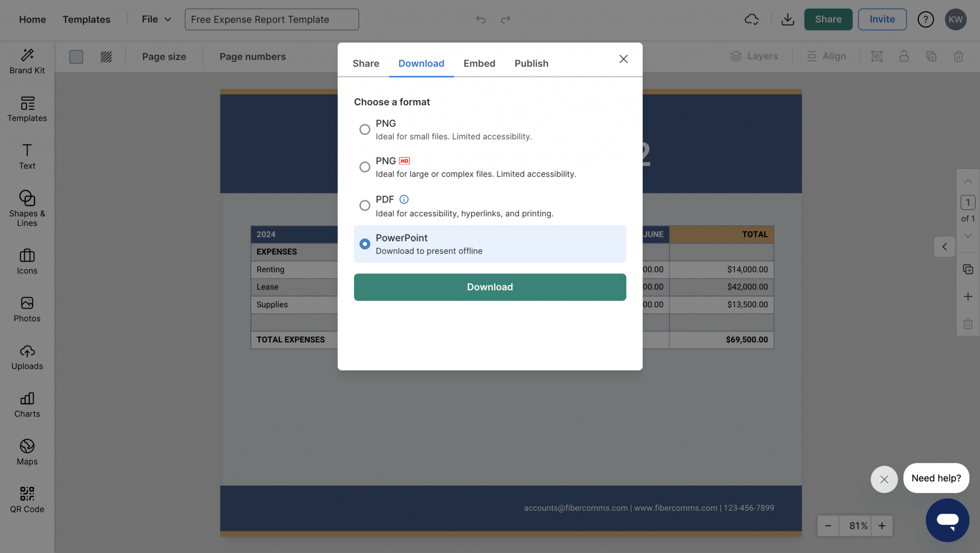
Task: Switch to the Embed tab
Action: click(x=479, y=63)
